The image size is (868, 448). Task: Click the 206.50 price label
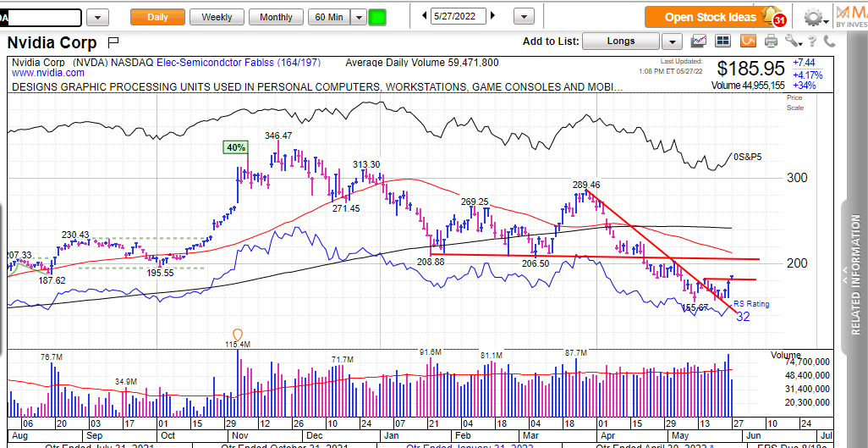tap(536, 263)
